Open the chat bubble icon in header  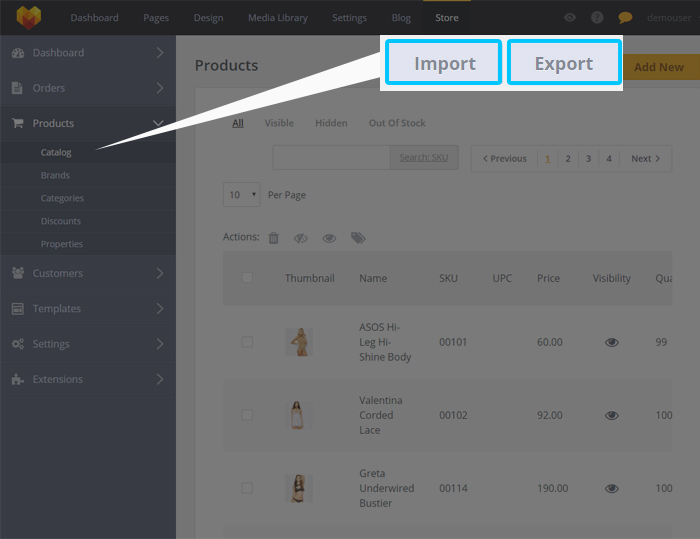click(x=625, y=18)
